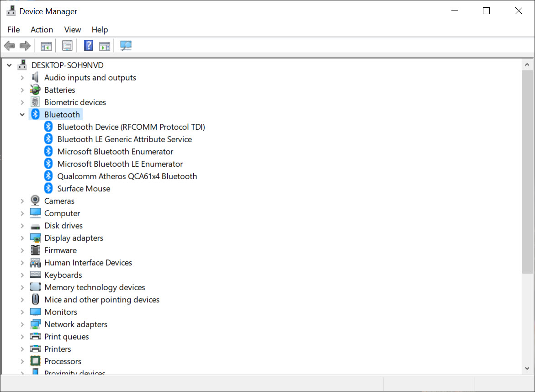Click the Keyboards category icon

(x=35, y=274)
